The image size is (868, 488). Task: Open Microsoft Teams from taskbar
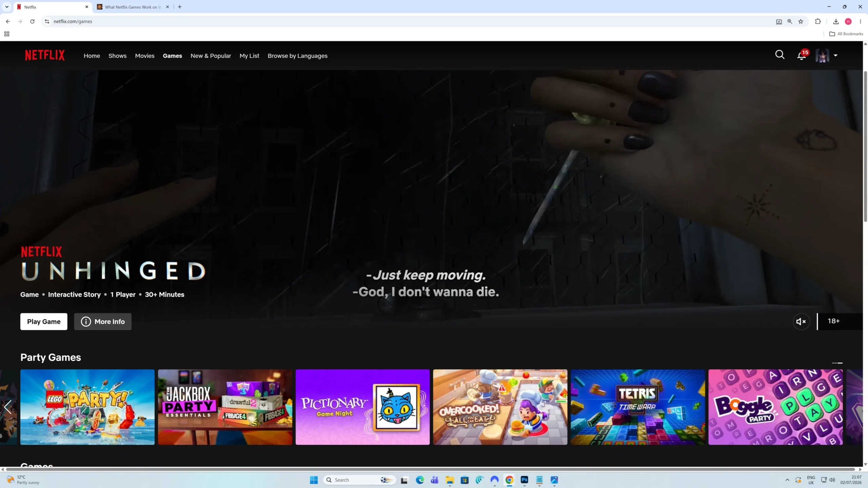[x=435, y=480]
